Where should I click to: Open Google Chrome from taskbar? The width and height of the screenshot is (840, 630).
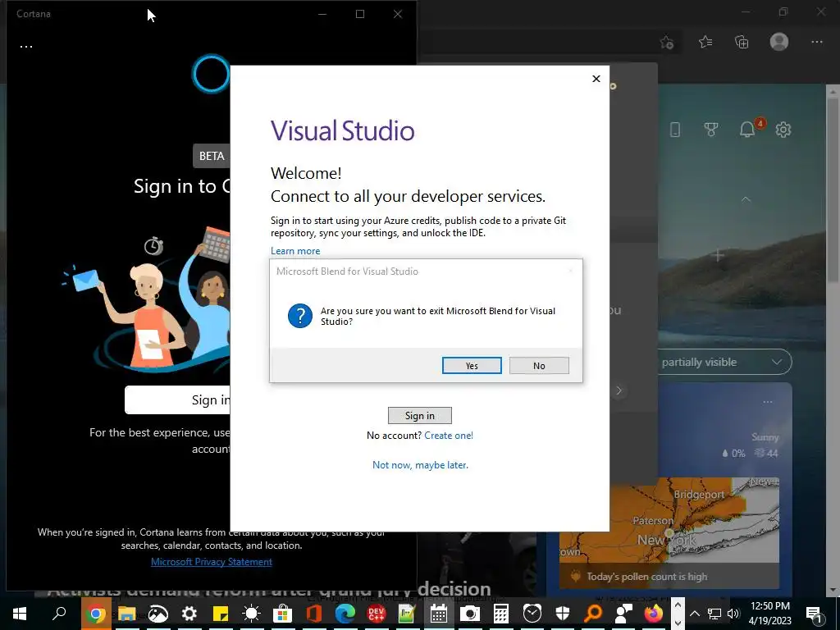[97, 614]
